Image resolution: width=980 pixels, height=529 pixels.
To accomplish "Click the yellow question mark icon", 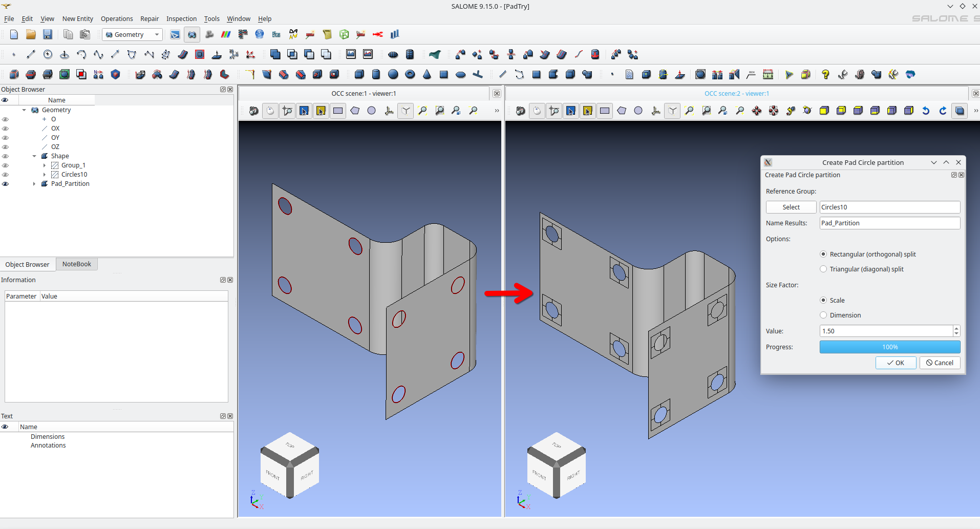I will point(825,74).
